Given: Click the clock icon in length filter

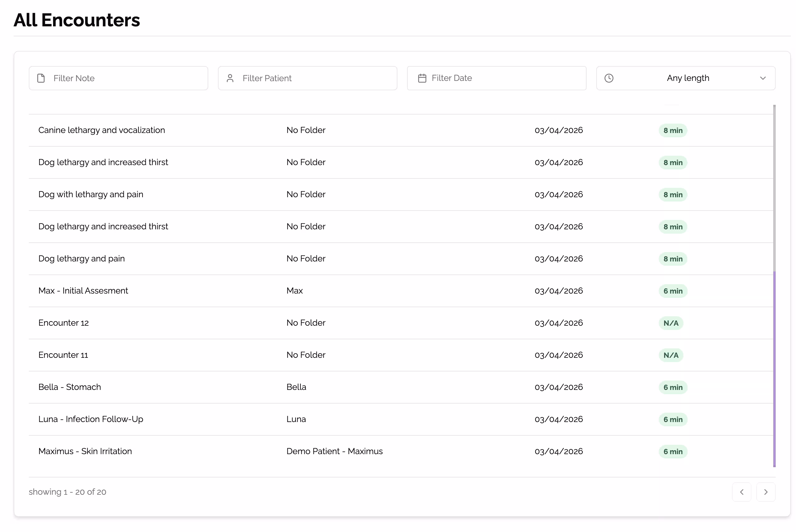Looking at the screenshot, I should 608,78.
